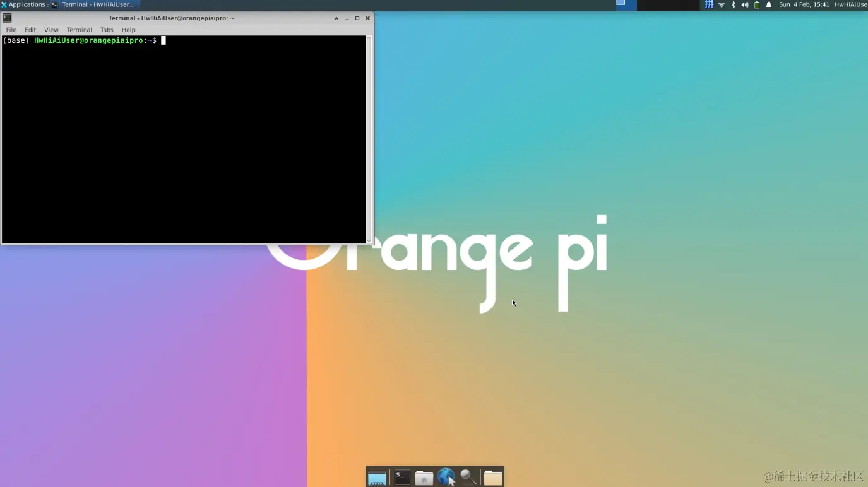Image resolution: width=868 pixels, height=487 pixels.
Task: Open the HwHiAiUser account menu in the panel
Action: click(x=851, y=4)
